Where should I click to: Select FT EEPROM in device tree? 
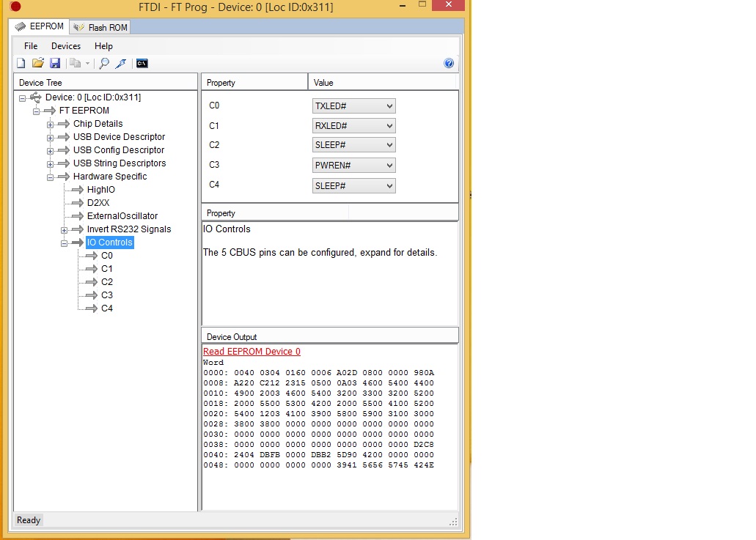(84, 111)
